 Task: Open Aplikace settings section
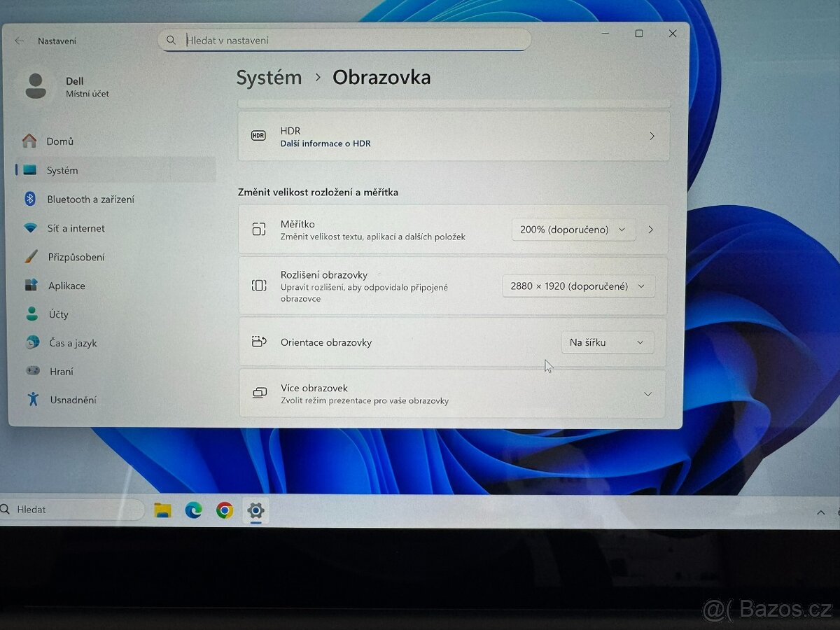(66, 286)
